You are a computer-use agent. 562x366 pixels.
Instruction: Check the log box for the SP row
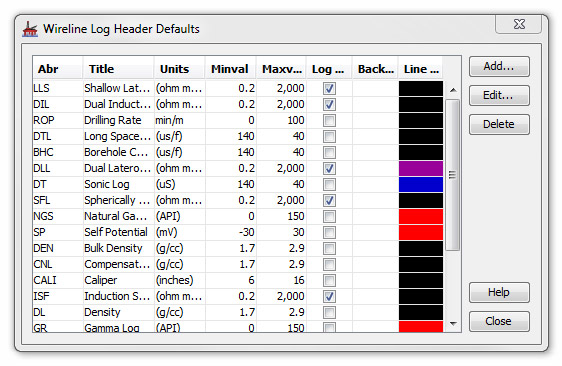pos(329,232)
